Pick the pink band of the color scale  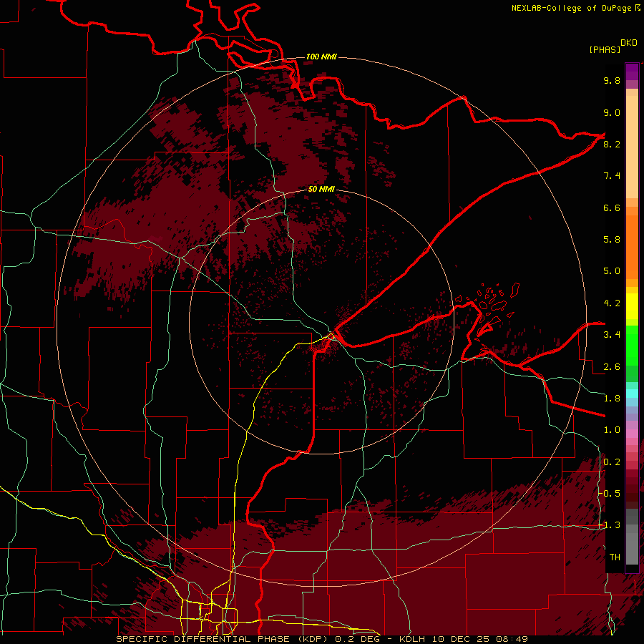tap(632, 434)
